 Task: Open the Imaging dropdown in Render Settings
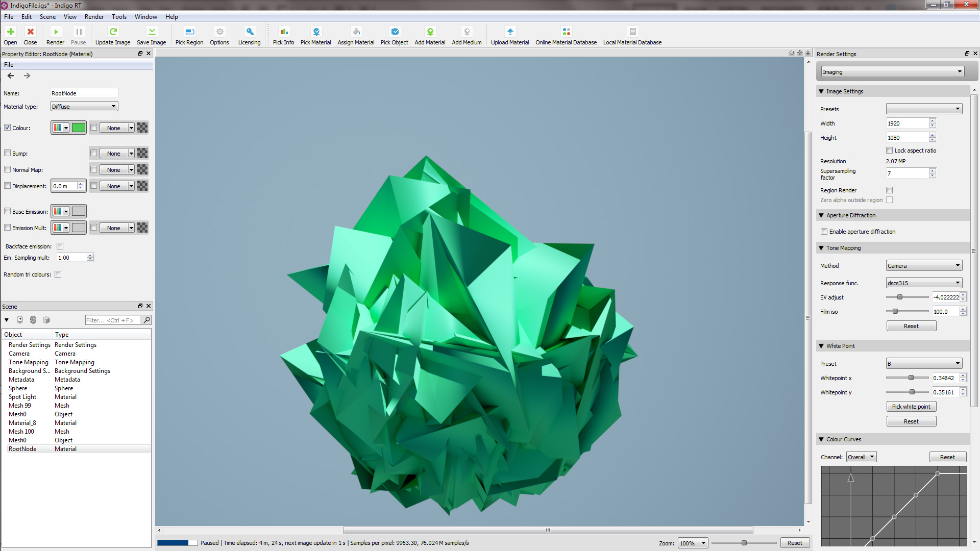point(893,72)
